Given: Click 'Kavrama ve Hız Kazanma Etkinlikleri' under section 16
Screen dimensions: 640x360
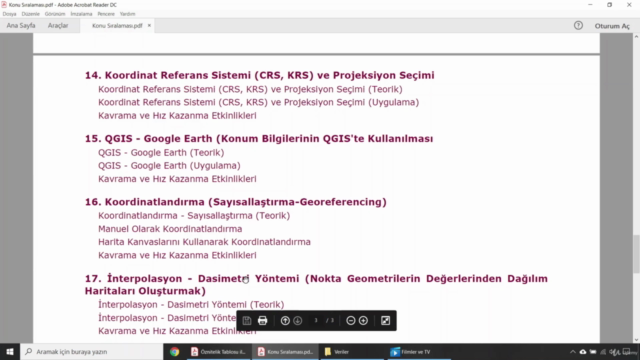Looking at the screenshot, I should coord(177,255).
